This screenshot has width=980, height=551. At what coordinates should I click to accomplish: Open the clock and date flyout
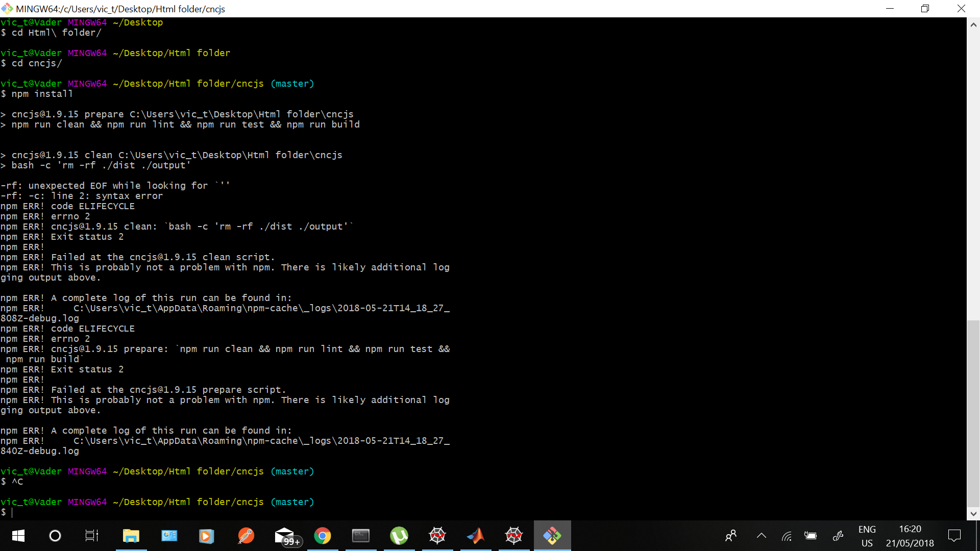click(910, 536)
